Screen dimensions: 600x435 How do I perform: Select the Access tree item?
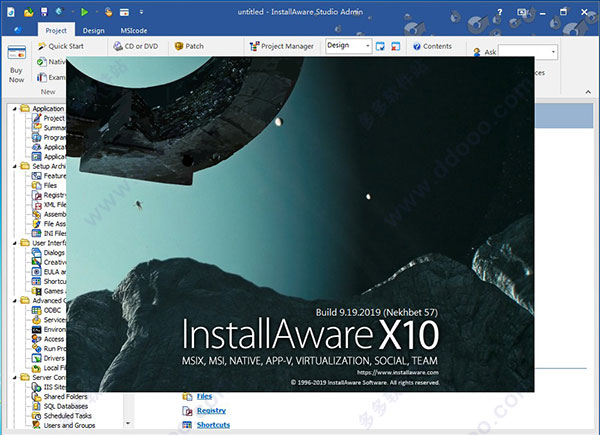[48, 339]
